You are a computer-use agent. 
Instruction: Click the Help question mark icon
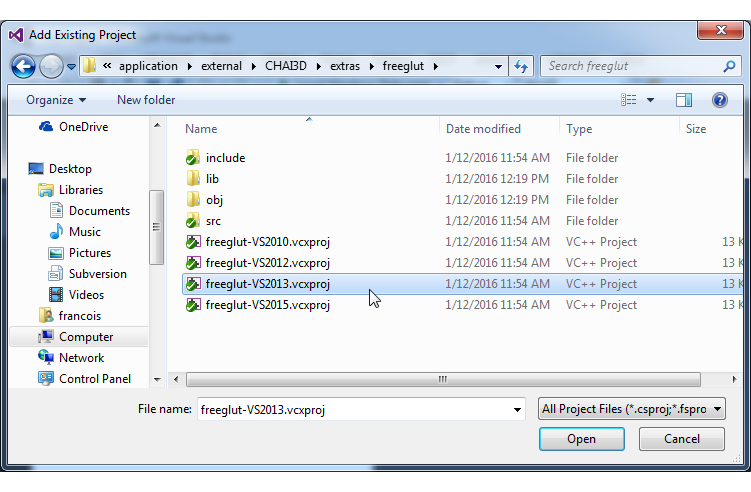point(719,100)
